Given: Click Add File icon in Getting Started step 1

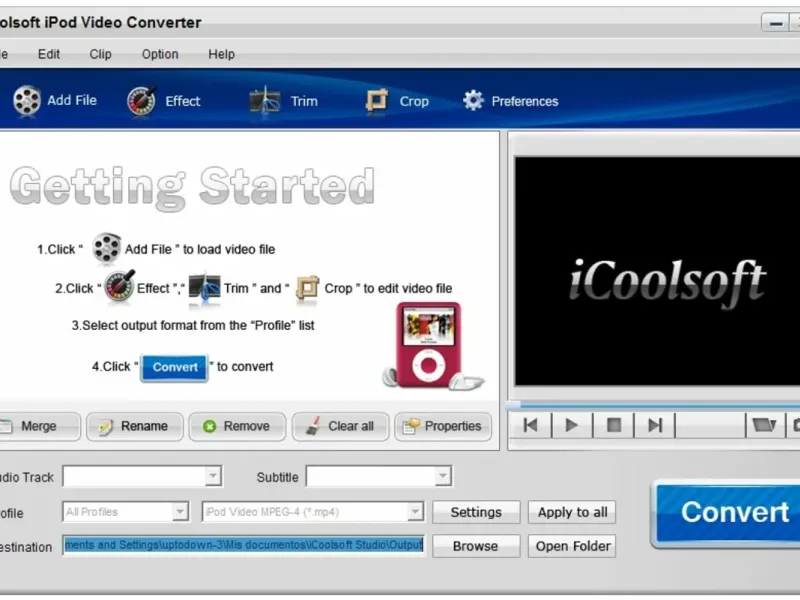Looking at the screenshot, I should tap(106, 248).
